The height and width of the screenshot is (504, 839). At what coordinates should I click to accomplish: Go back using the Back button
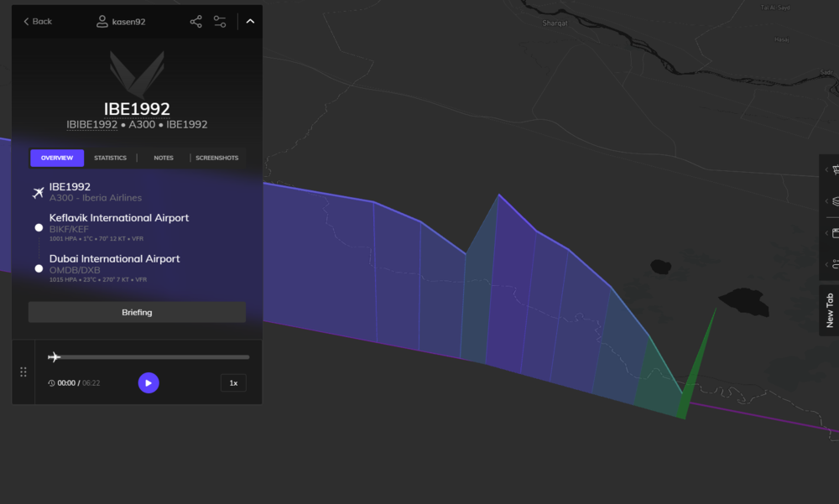pos(37,22)
